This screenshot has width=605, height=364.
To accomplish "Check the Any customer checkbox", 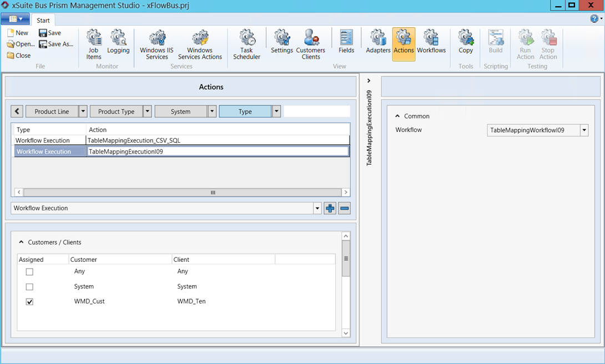I will (30, 272).
